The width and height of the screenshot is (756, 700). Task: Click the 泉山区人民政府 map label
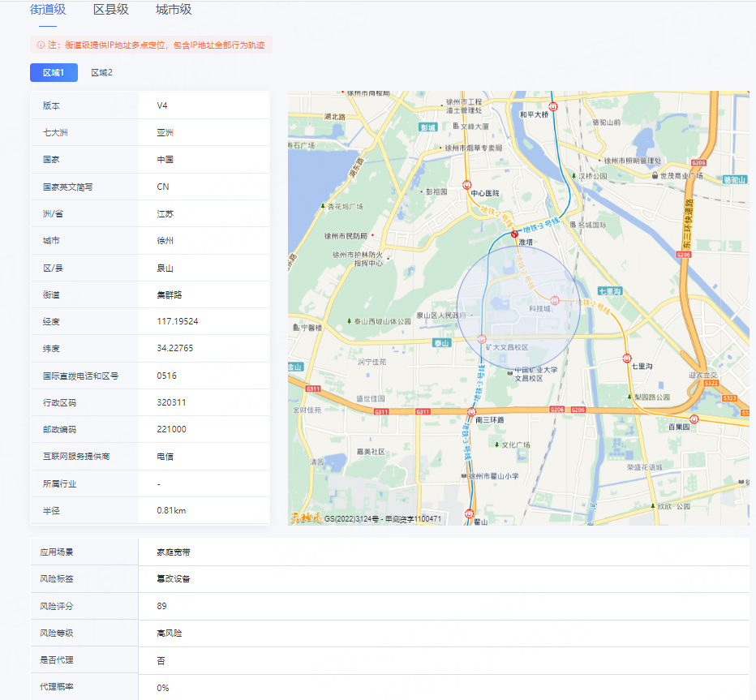point(441,316)
